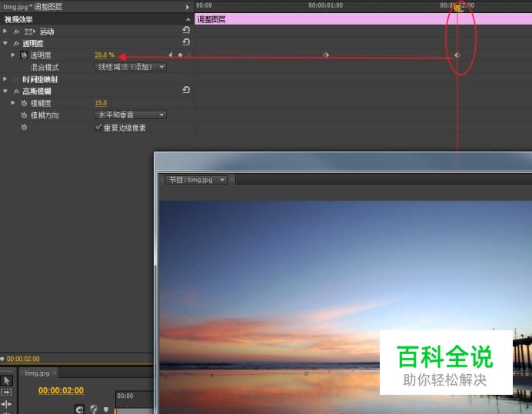Click the effect controls timecode 00:00:02:00
Screen dimensions: 532x414
pyautogui.click(x=23, y=359)
